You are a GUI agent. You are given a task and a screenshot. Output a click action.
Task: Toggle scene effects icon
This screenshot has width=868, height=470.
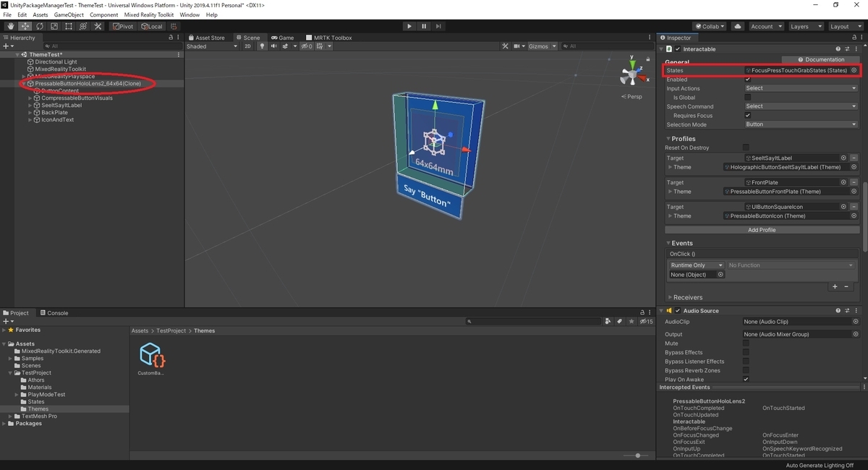pyautogui.click(x=286, y=46)
